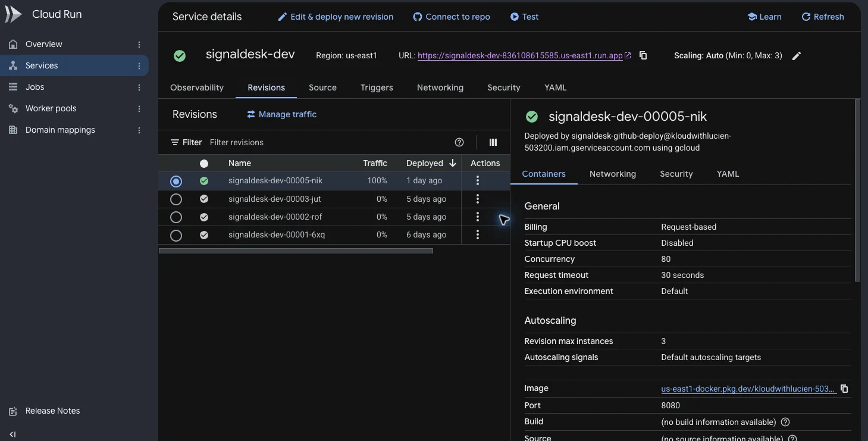Open the signaldesk-dev service URL link
The image size is (868, 441).
click(524, 55)
